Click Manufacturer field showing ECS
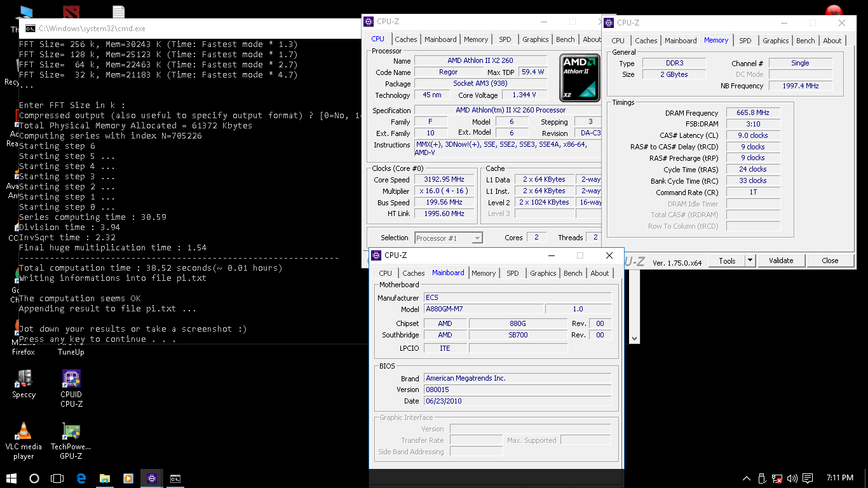868x488 pixels. point(517,297)
